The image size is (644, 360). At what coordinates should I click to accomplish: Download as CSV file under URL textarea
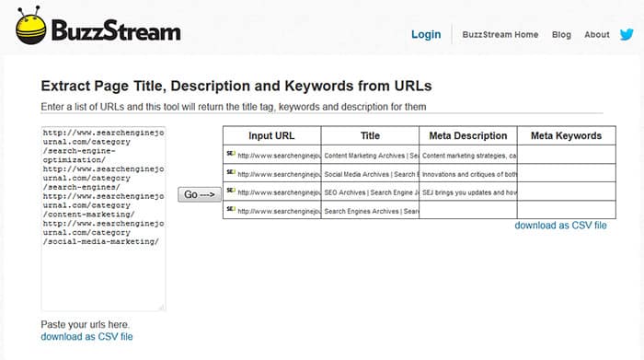tap(86, 337)
